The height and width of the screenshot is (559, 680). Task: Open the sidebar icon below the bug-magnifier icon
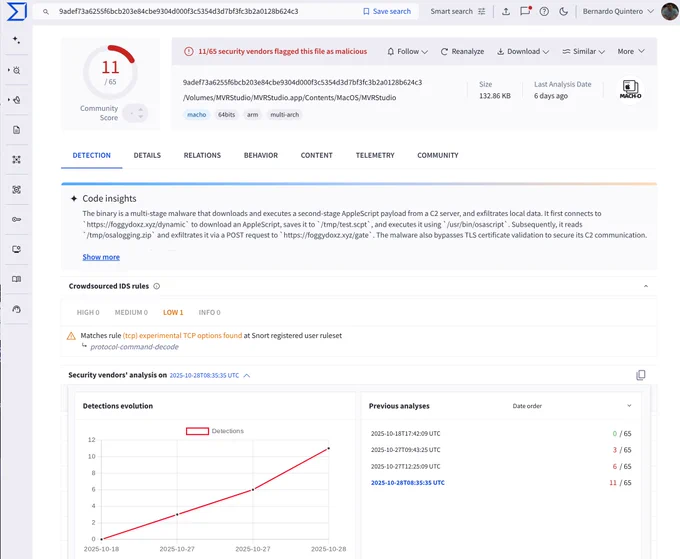point(16,100)
